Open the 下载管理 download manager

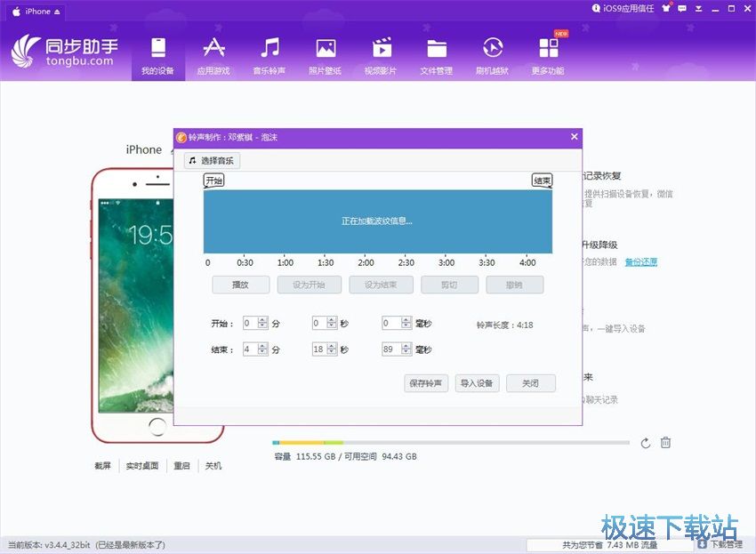click(720, 544)
